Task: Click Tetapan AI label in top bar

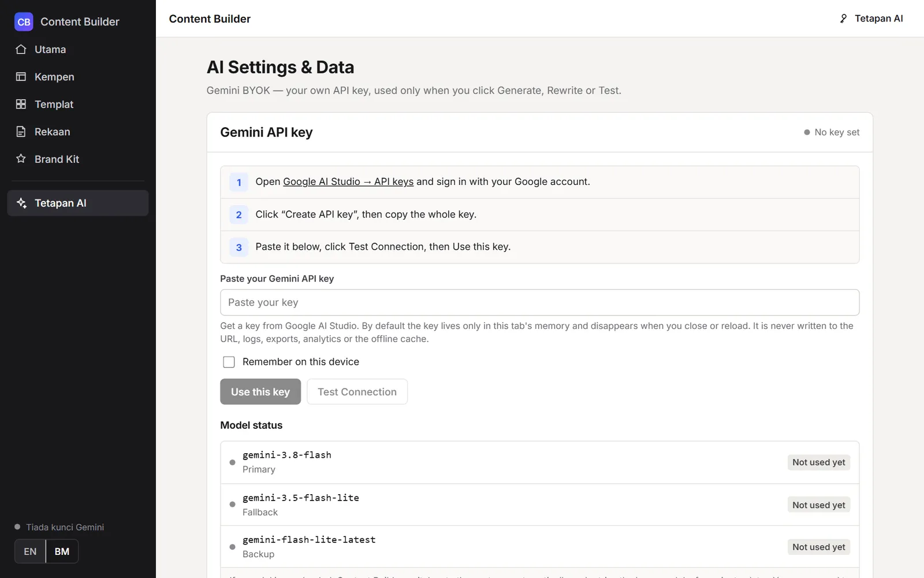Action: point(878,18)
